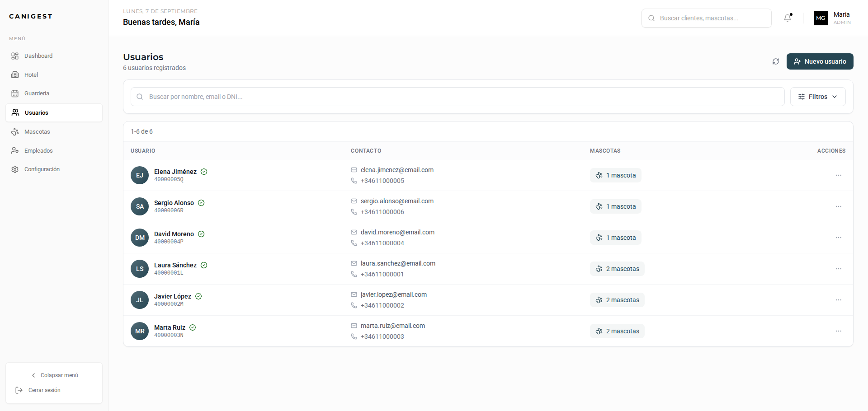Open Hotel section in the sidebar
The width and height of the screenshot is (868, 411).
(54, 75)
